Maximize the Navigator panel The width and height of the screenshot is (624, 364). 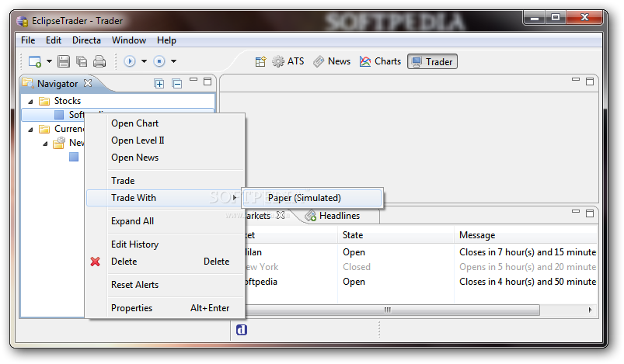pyautogui.click(x=207, y=81)
